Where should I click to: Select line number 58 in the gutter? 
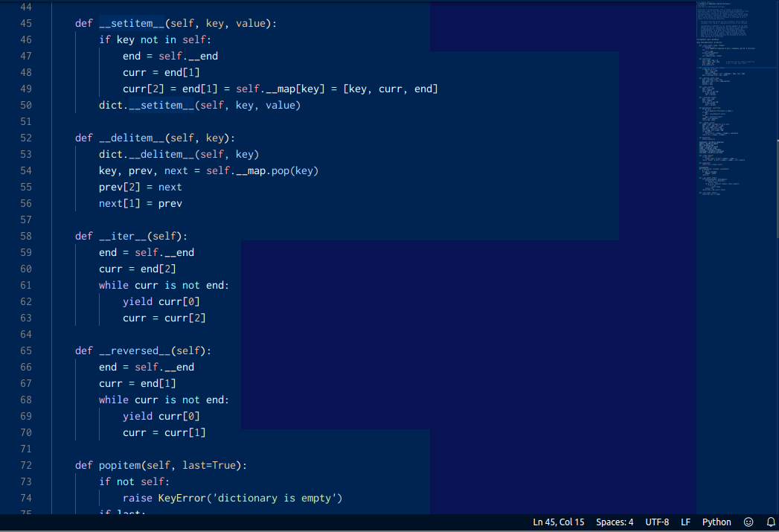tap(26, 236)
